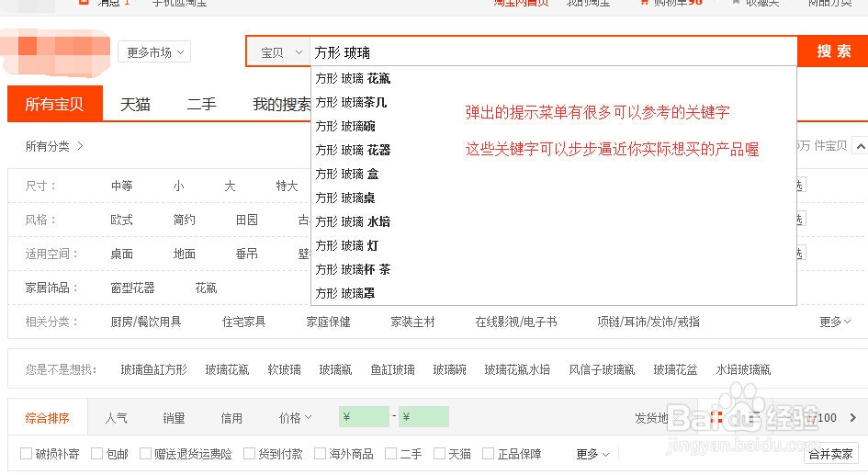Open the 宝贝 search type dropdown

click(281, 52)
